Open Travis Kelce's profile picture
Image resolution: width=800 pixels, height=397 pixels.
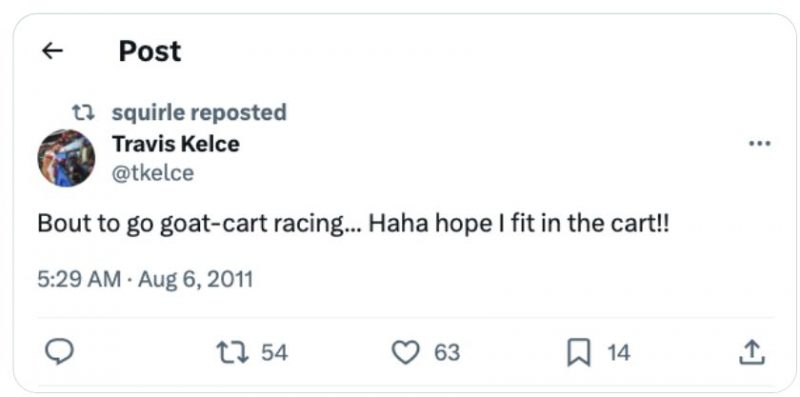(66, 158)
